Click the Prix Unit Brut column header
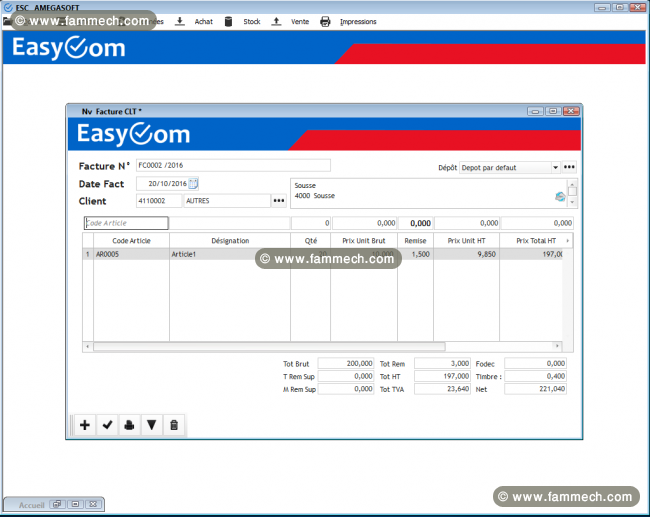 [x=364, y=240]
